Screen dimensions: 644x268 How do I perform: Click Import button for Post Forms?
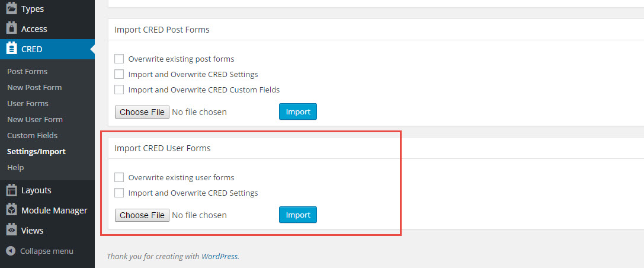298,111
